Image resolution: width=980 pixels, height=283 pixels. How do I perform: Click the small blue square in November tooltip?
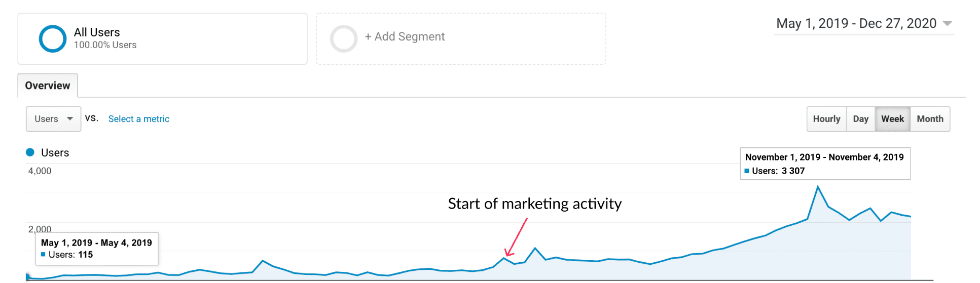747,171
